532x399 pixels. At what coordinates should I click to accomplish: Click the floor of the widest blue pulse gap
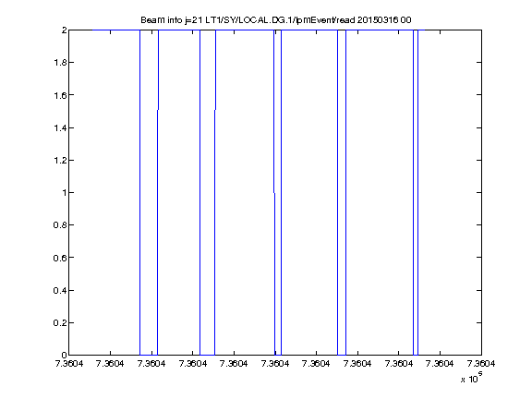149,355
